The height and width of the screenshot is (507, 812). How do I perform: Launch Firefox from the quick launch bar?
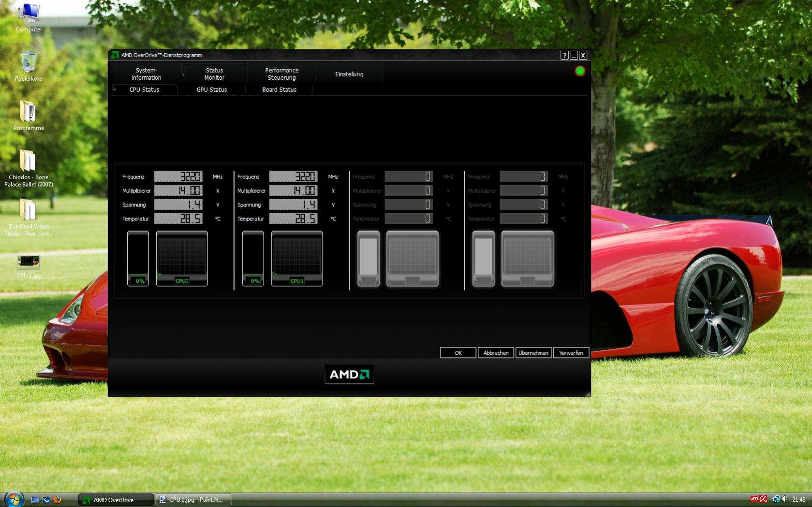(x=58, y=500)
